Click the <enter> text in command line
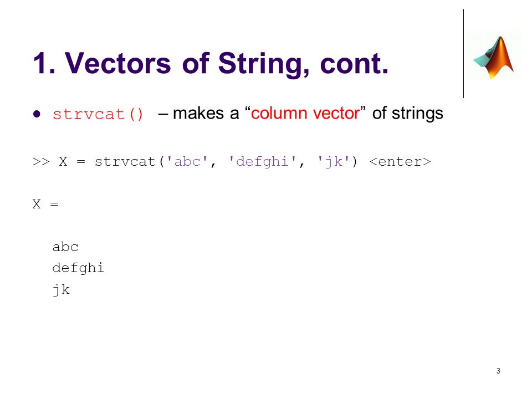The height and width of the screenshot is (399, 532). 400,162
